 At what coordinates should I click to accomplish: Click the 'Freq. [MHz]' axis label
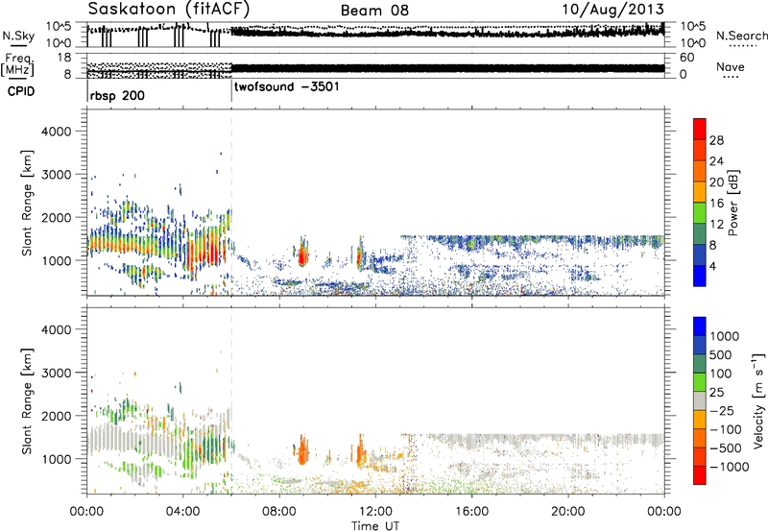pyautogui.click(x=17, y=65)
